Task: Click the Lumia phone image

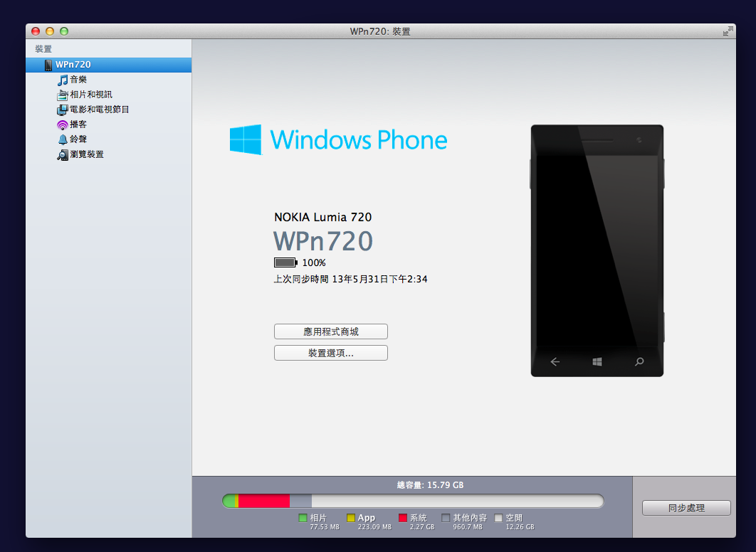Action: click(597, 250)
